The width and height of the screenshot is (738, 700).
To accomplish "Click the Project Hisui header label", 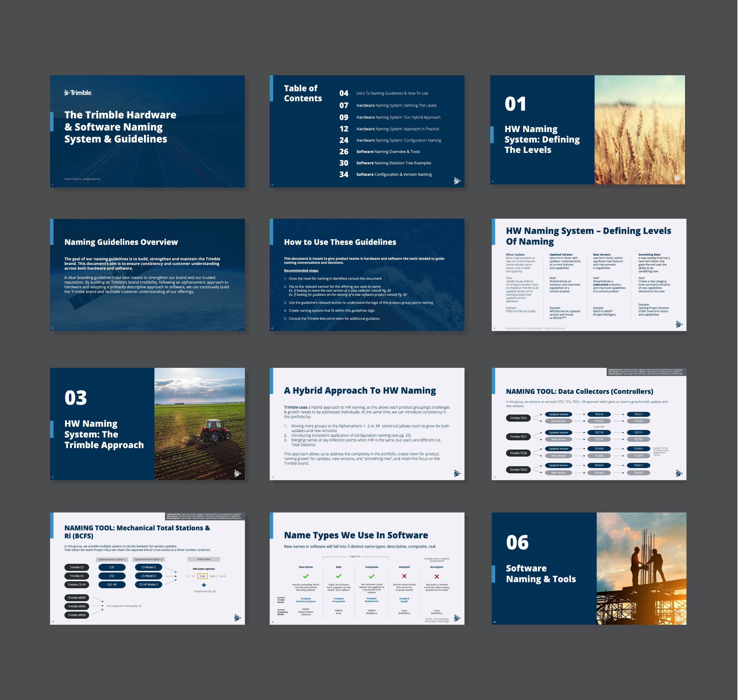I will tap(204, 559).
